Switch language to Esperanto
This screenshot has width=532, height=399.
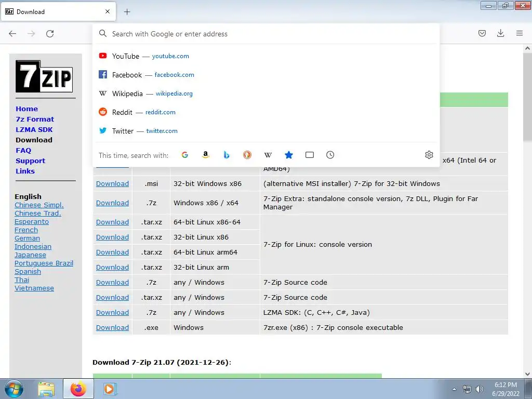32,222
